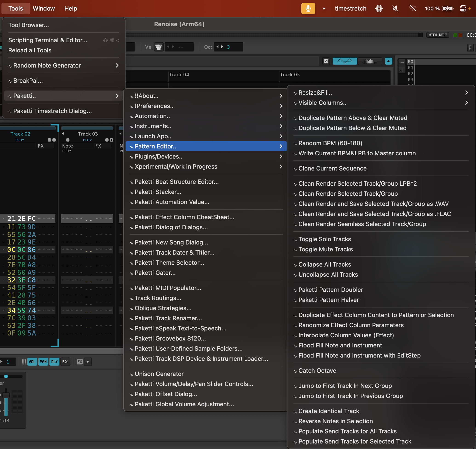Increase the octave with the Oct right arrow
The height and width of the screenshot is (449, 476).
(222, 47)
